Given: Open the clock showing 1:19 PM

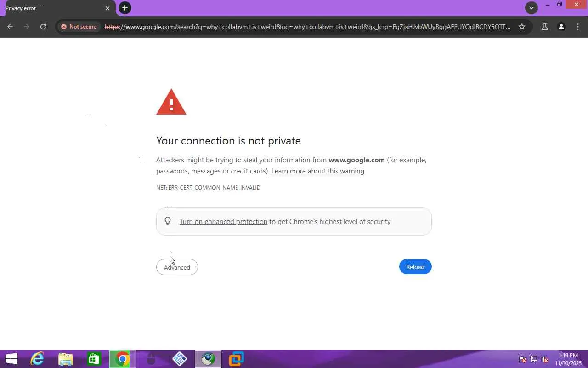Looking at the screenshot, I should click(568, 359).
